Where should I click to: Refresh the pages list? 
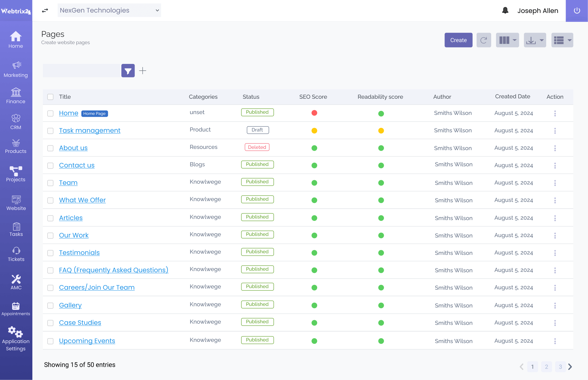[484, 40]
